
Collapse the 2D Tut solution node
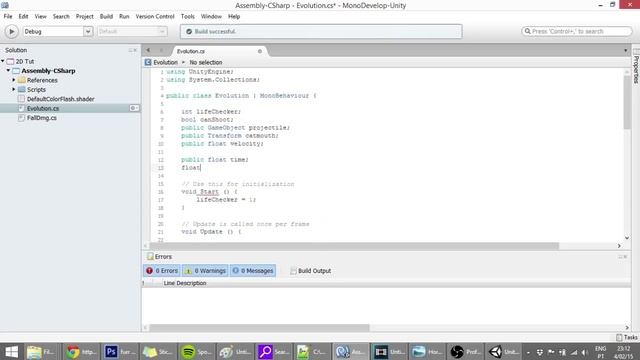(3, 61)
